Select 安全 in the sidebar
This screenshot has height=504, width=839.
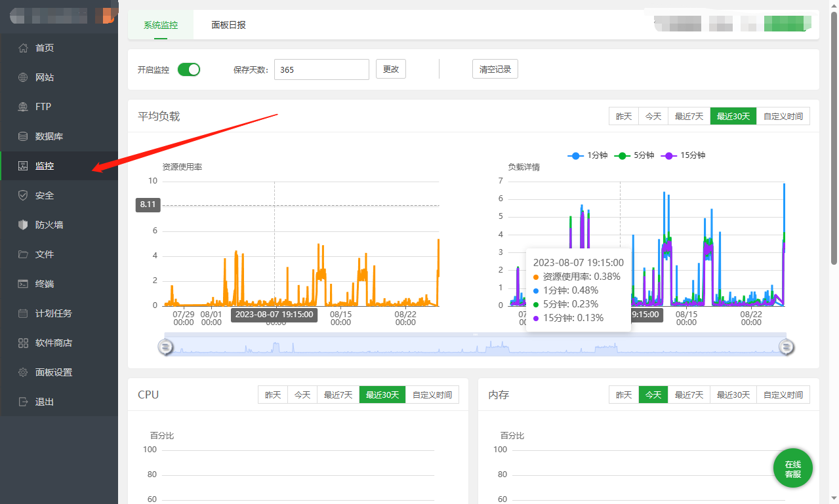tap(59, 195)
